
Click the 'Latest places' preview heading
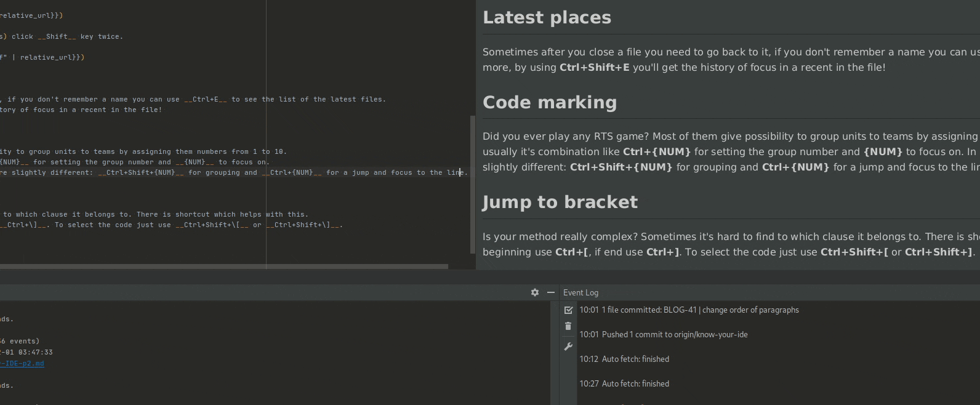(x=547, y=18)
